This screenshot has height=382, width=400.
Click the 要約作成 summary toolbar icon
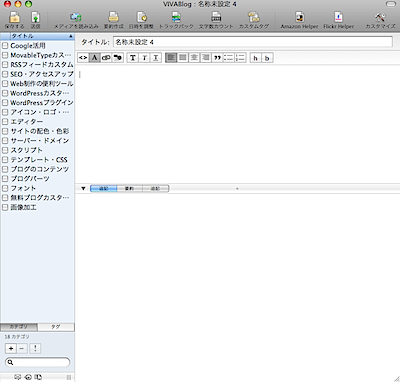pos(113,20)
